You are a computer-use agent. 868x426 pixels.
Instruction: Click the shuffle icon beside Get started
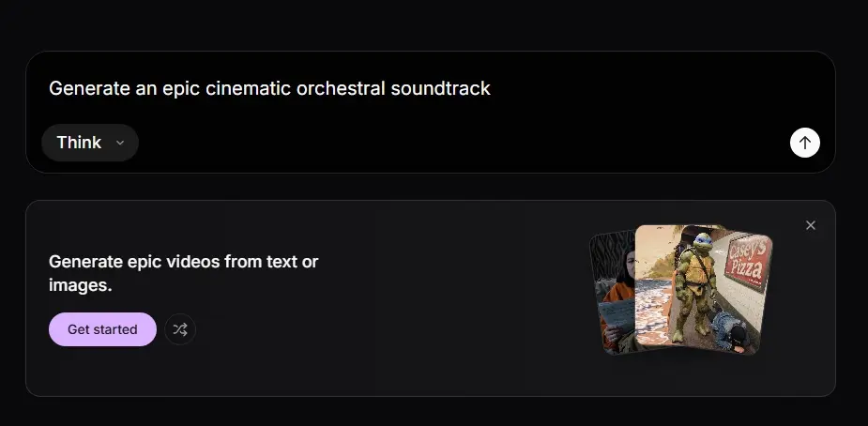click(x=180, y=329)
